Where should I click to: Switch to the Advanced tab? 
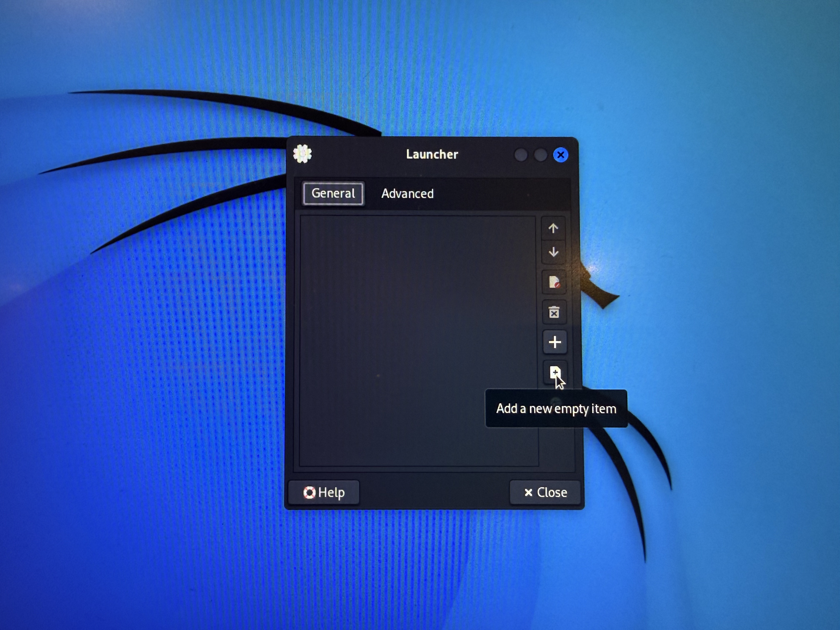[x=407, y=194]
